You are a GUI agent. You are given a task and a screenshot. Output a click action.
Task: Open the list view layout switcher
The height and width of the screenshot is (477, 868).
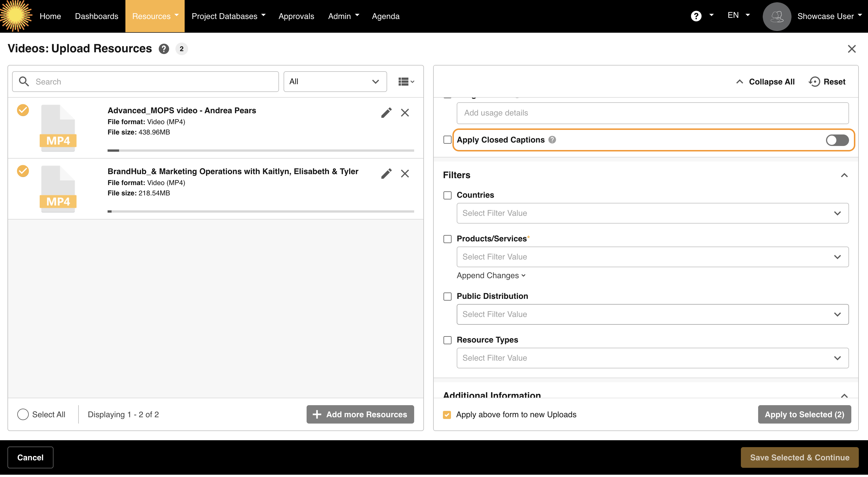[406, 82]
